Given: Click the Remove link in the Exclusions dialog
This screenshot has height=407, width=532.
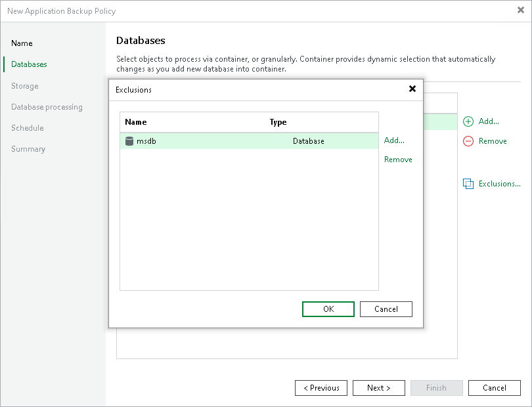Looking at the screenshot, I should tap(398, 159).
